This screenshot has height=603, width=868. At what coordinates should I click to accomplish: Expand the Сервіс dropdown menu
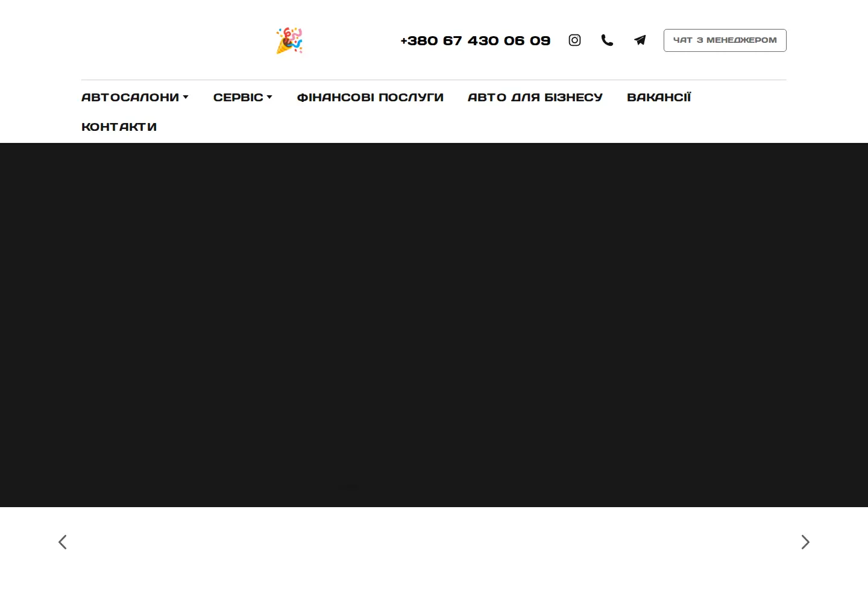point(243,97)
